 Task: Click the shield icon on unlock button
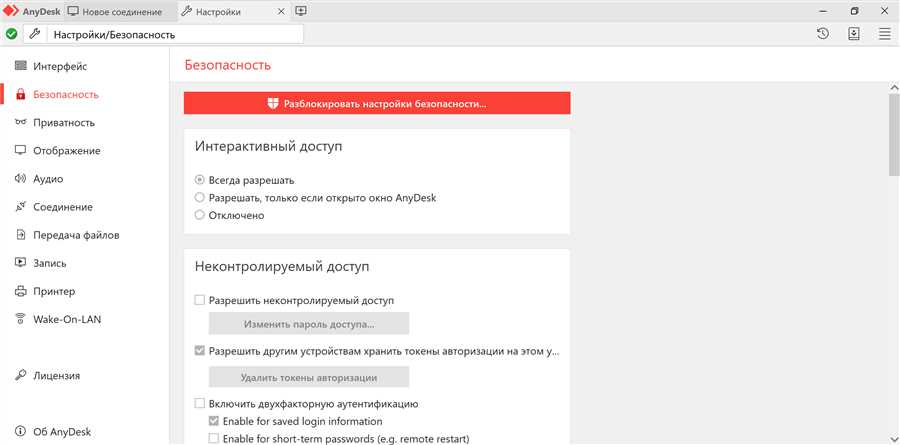point(273,104)
